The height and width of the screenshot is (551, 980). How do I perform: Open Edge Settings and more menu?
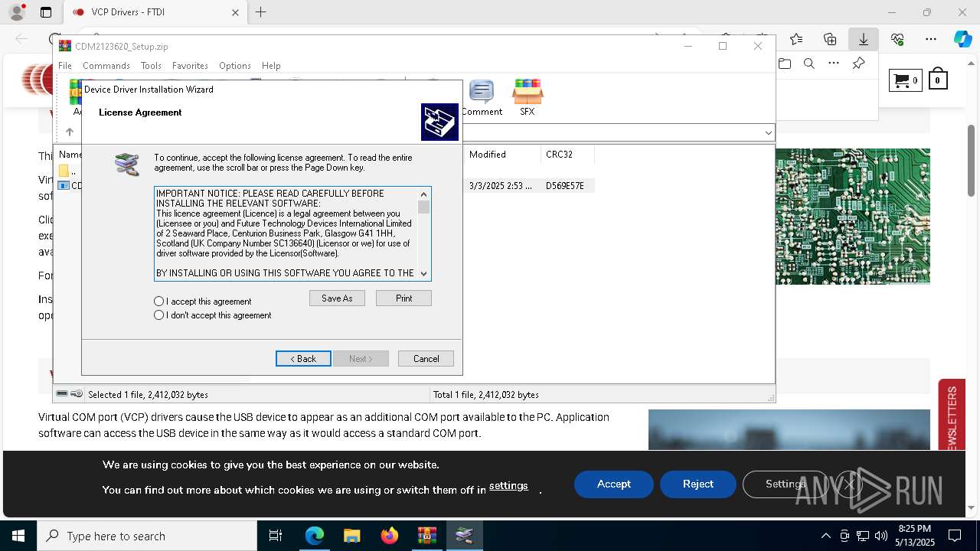[x=931, y=39]
